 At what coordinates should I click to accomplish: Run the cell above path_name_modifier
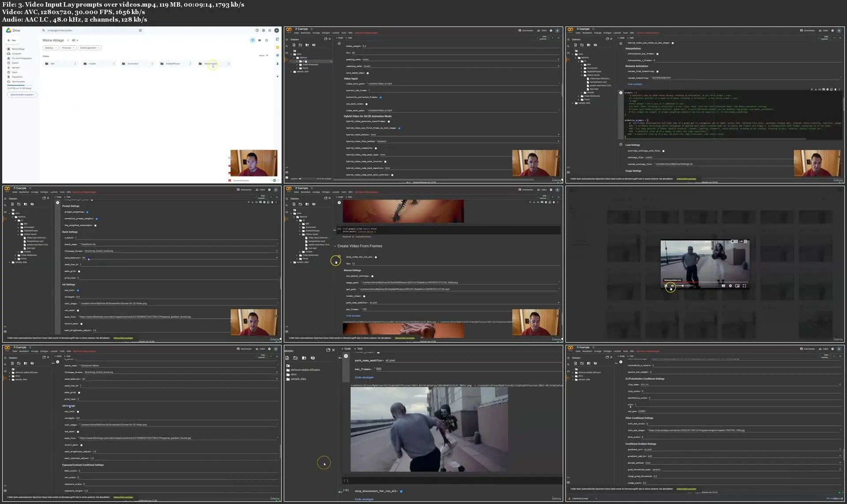pos(346,356)
